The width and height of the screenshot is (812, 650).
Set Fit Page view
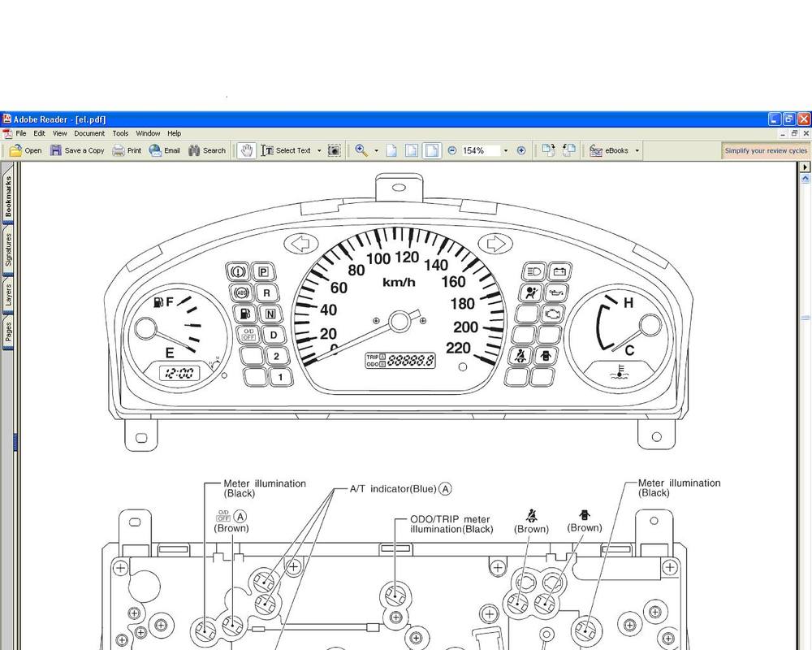(411, 150)
